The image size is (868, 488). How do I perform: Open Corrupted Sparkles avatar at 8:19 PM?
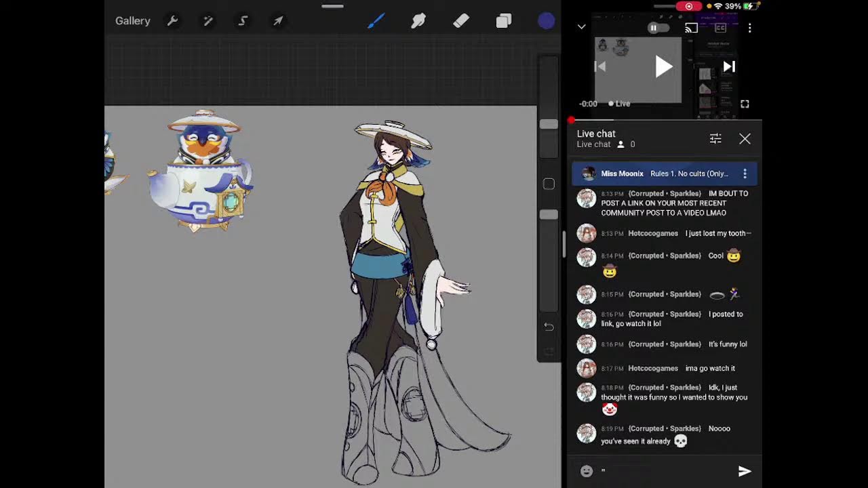pos(587,433)
